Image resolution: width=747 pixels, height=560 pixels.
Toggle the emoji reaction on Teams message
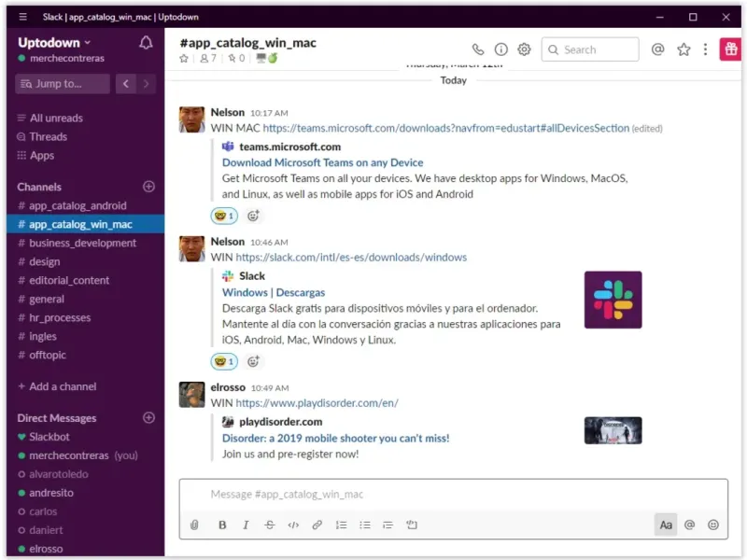click(x=224, y=216)
